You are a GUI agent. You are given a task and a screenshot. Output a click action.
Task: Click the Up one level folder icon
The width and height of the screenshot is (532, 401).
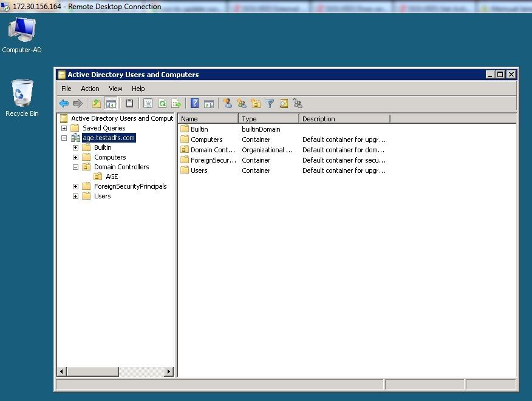[97, 103]
